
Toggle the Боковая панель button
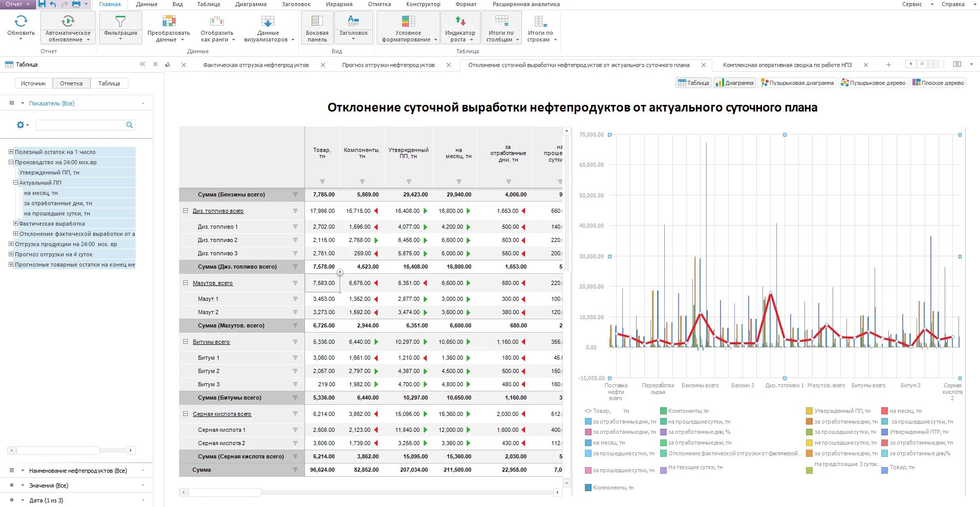(x=317, y=28)
